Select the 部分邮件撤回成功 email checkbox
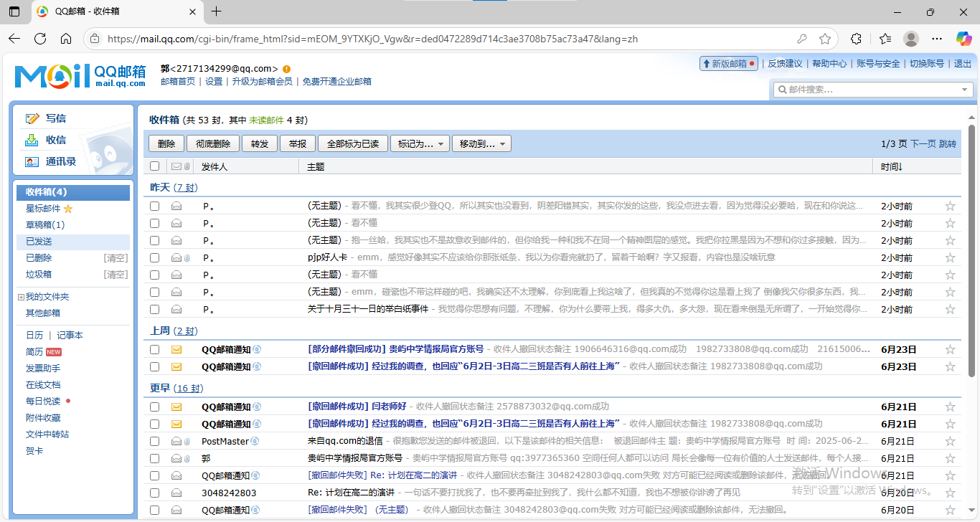This screenshot has height=522, width=980. 154,349
